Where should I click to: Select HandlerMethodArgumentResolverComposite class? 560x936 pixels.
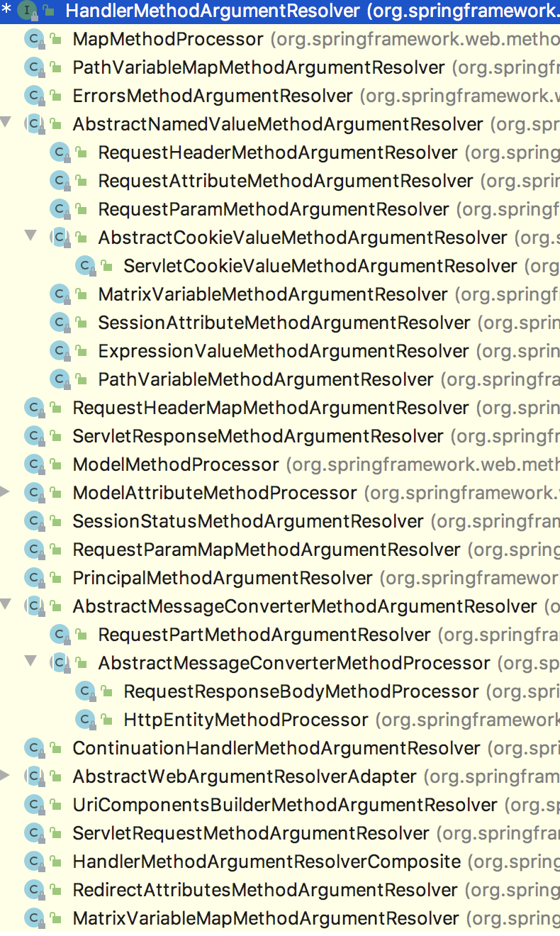point(267,862)
